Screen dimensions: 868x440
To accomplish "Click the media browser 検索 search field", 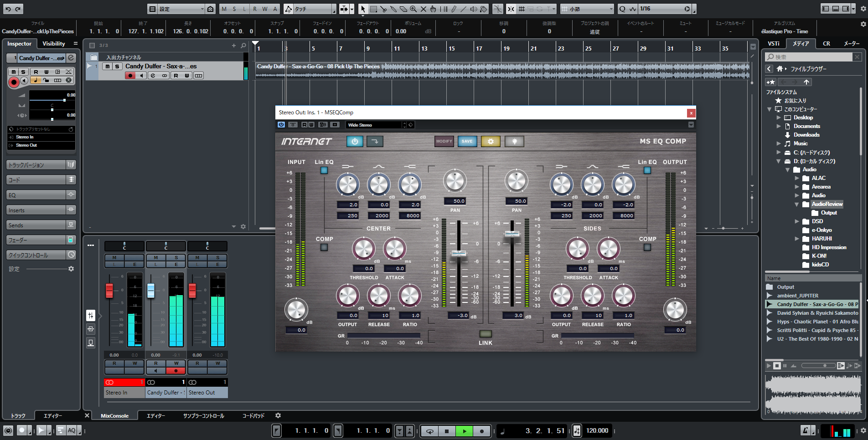I will (809, 57).
